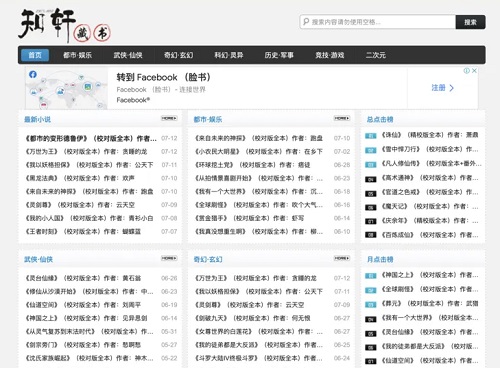Click the 月点击榜 ranking heading

click(380, 259)
